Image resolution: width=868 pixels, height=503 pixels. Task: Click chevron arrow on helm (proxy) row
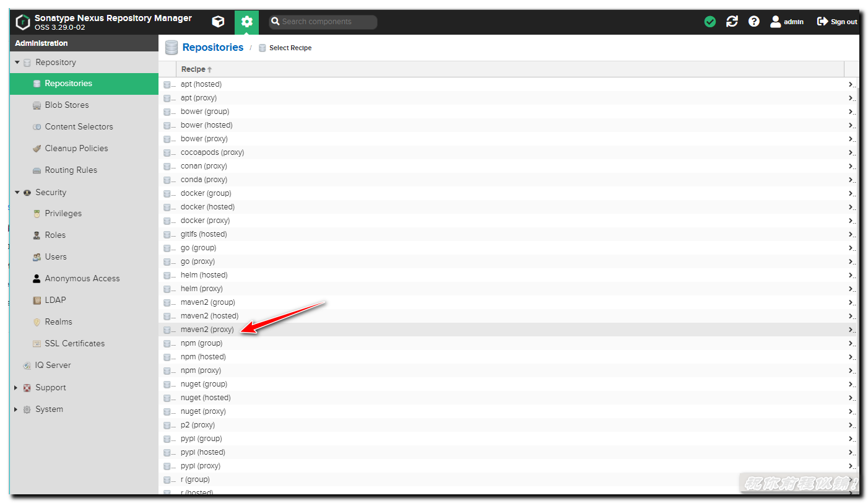tap(851, 289)
